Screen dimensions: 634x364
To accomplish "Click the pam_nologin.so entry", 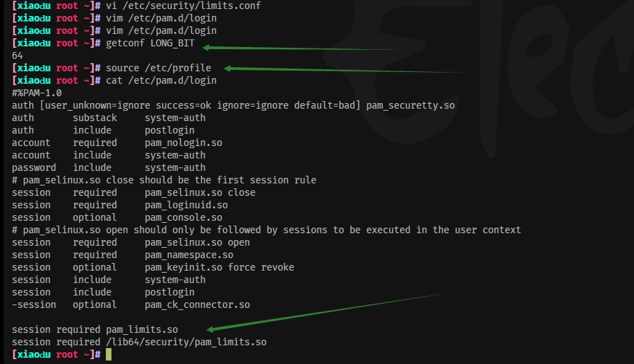I will click(183, 143).
